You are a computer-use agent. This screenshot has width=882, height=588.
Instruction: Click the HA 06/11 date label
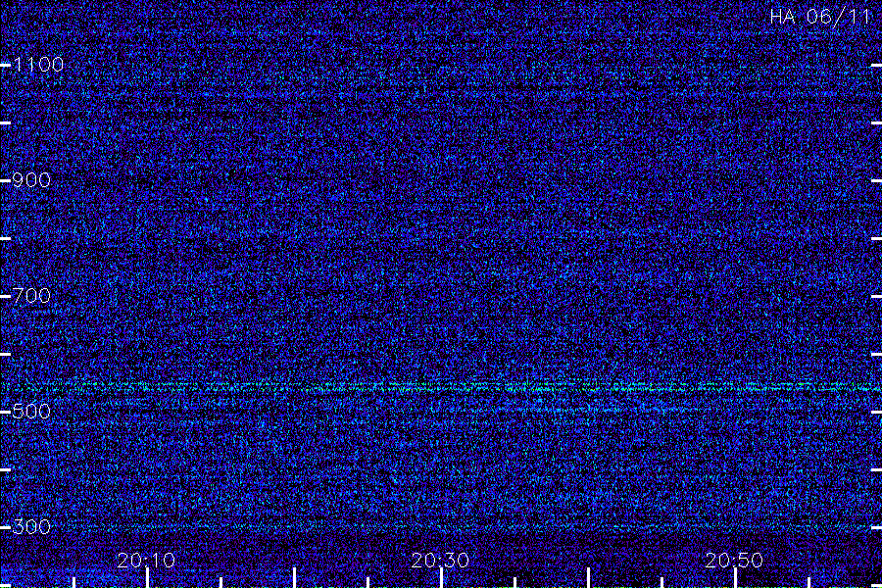(x=820, y=16)
